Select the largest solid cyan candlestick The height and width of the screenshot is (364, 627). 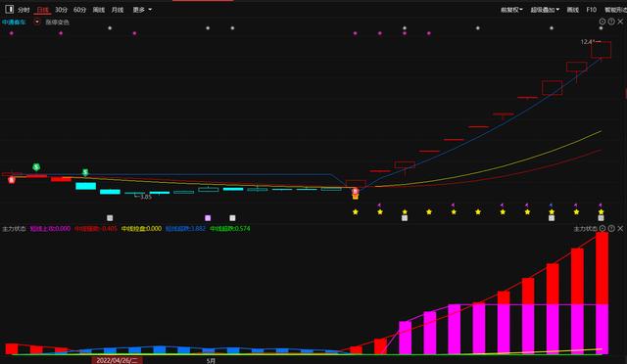(x=85, y=186)
